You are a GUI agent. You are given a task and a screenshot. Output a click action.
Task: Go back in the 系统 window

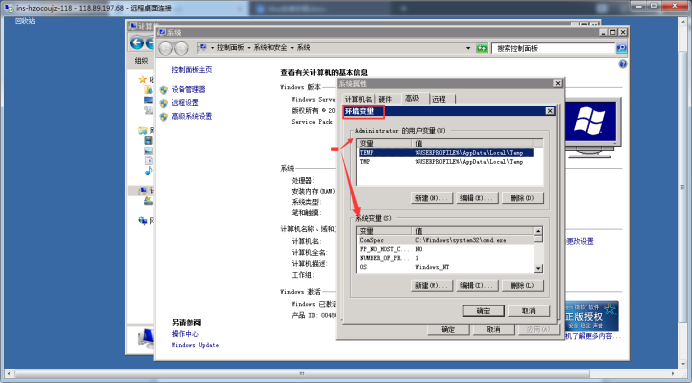(166, 48)
